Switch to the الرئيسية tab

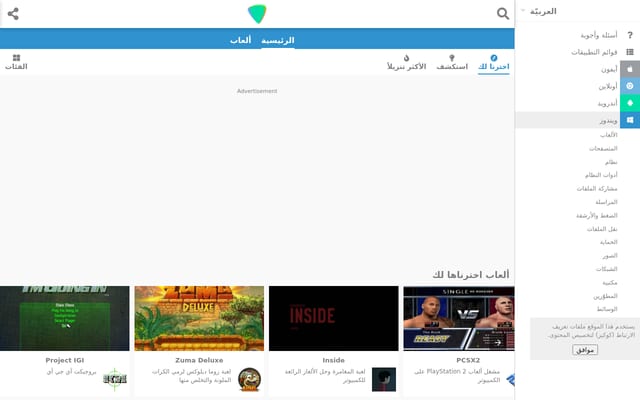click(278, 40)
